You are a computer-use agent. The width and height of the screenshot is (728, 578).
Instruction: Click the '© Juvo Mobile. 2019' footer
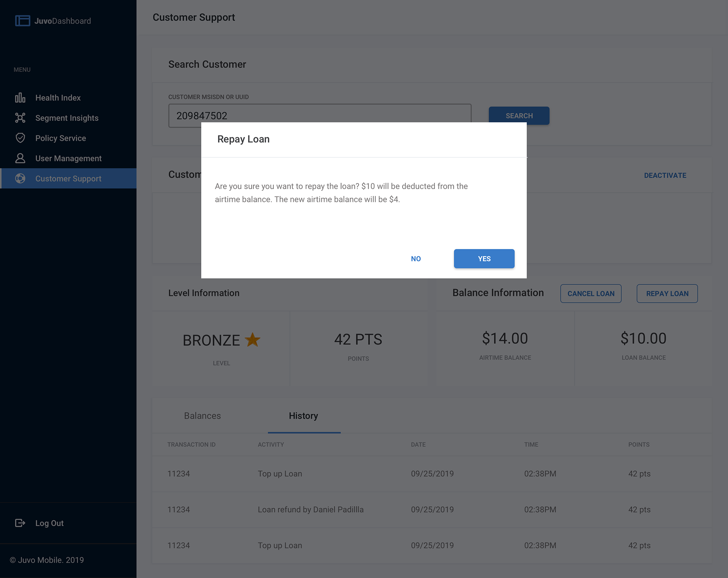coord(47,560)
